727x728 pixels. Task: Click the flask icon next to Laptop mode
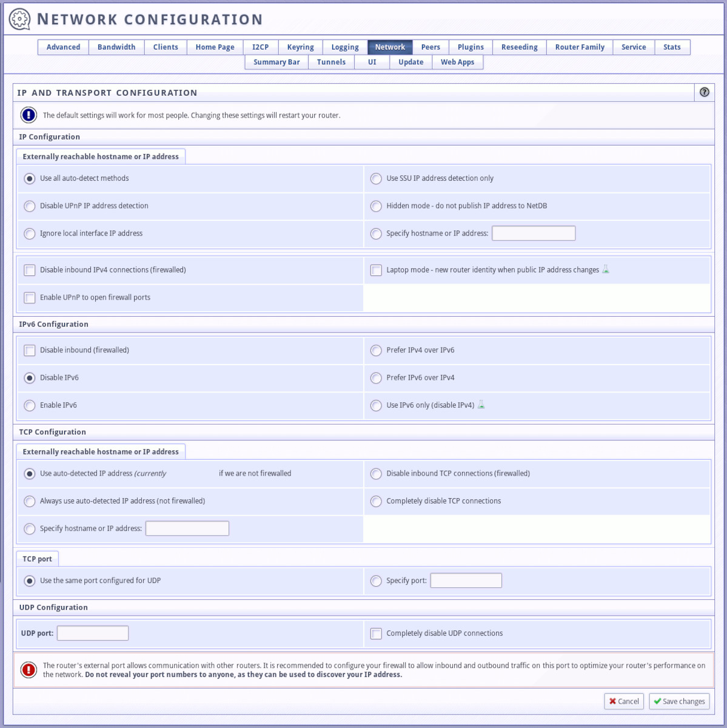tap(605, 269)
